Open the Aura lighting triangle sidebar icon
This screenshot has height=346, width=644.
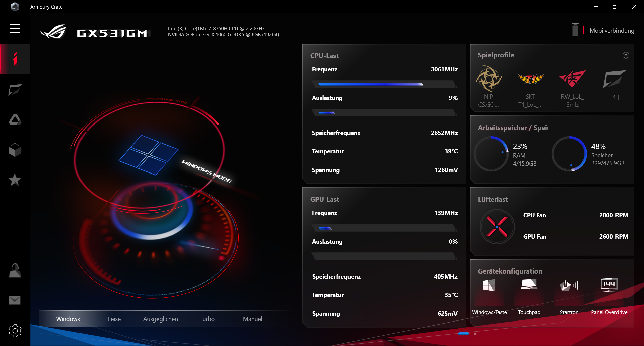(15, 119)
